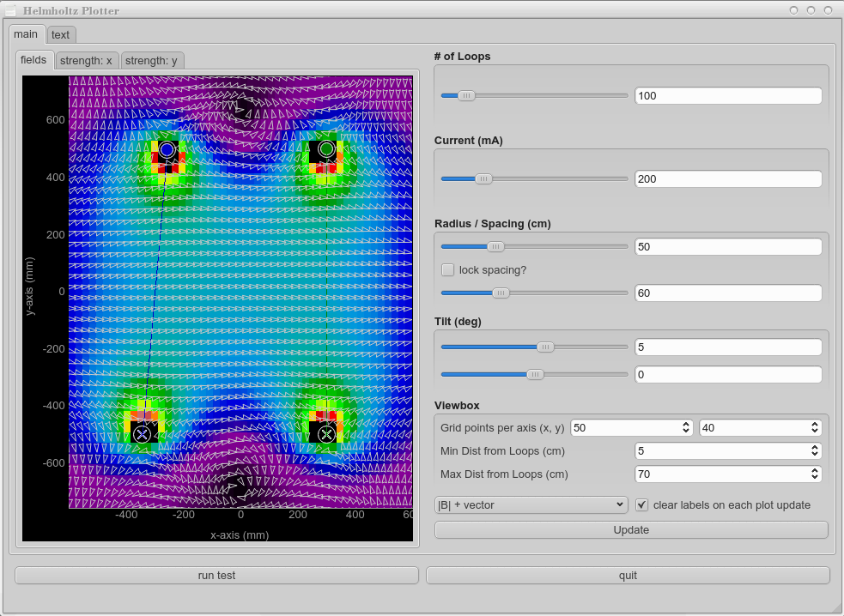Screen dimensions: 844x616
Task: Click the grid points x-axis spinner arrows
Action: pyautogui.click(x=685, y=427)
